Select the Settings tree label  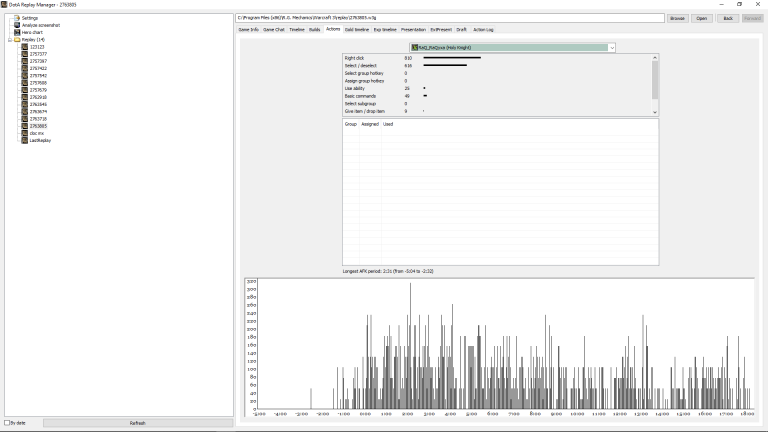click(x=29, y=18)
